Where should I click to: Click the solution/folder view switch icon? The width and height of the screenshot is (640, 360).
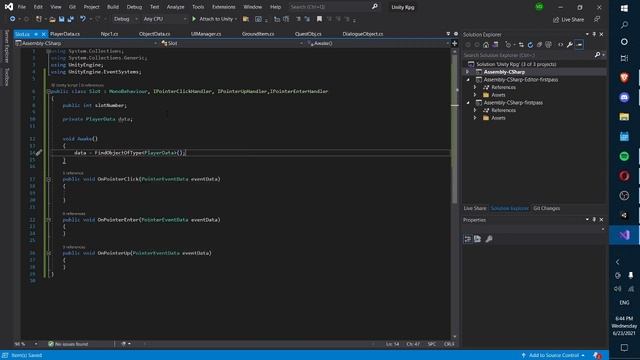(495, 44)
